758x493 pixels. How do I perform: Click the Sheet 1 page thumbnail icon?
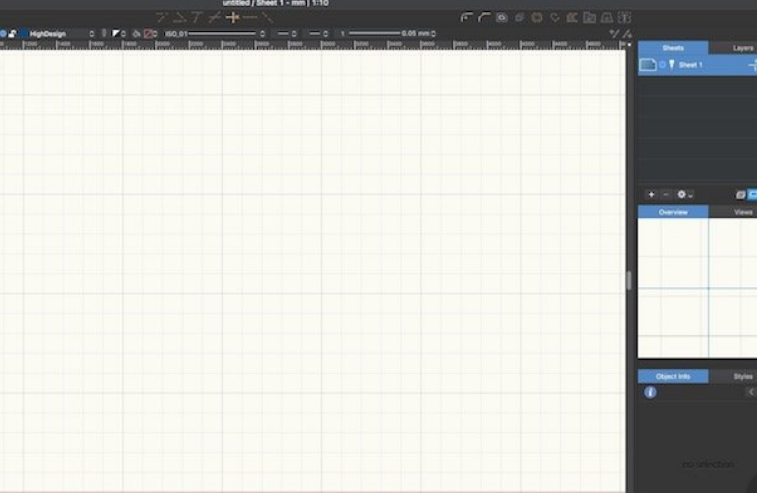click(648, 65)
